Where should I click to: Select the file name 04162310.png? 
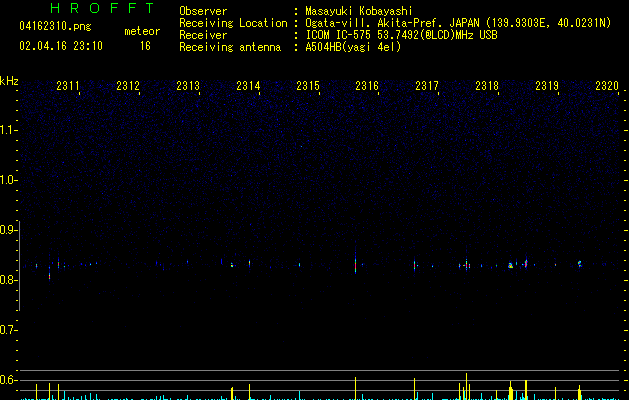[x=55, y=27]
